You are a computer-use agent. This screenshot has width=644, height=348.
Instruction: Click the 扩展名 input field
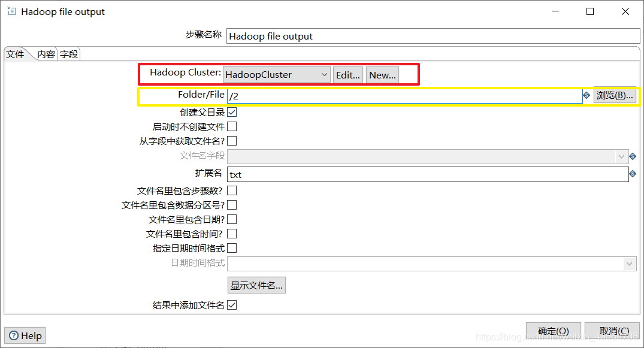pyautogui.click(x=428, y=174)
